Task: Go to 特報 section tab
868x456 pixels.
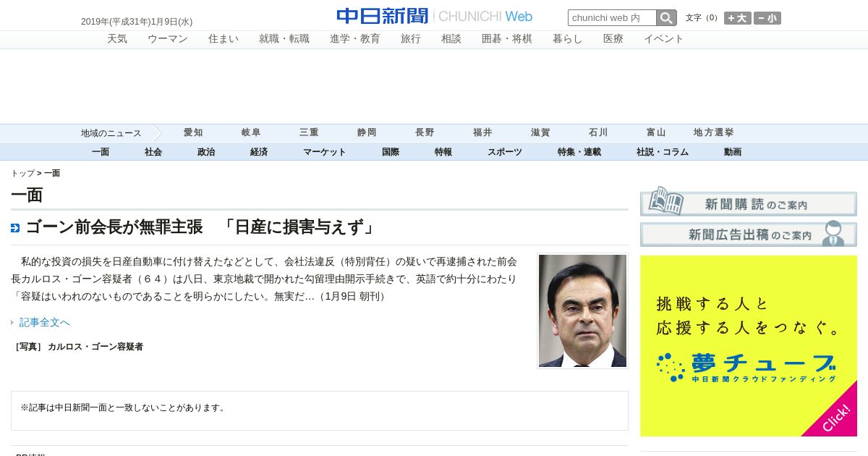Action: pos(443,152)
